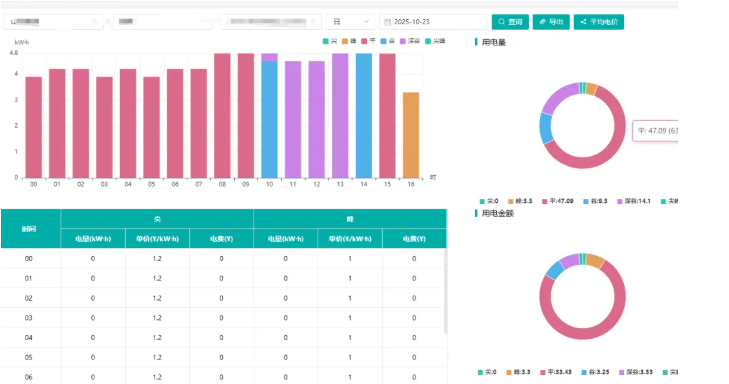Viewport: 729px width, 384px height.
Task: Toggle the 深谷 series in bar chart legend
Action: [410, 41]
